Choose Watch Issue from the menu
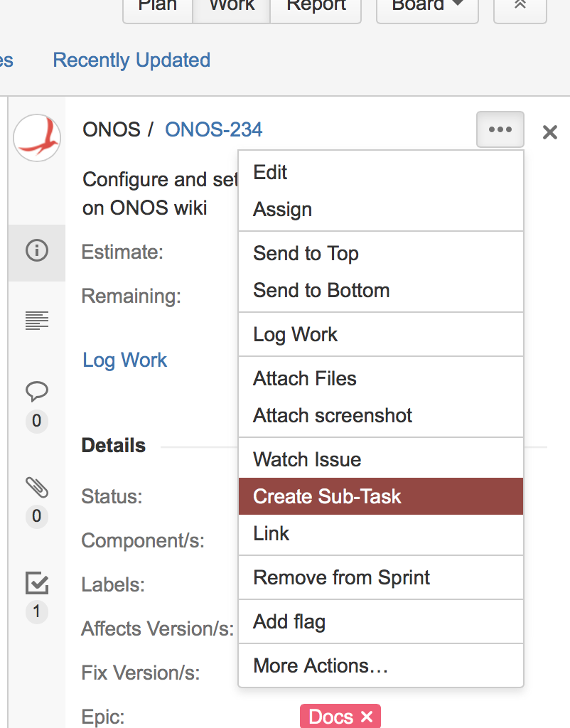The image size is (570, 728). point(307,460)
